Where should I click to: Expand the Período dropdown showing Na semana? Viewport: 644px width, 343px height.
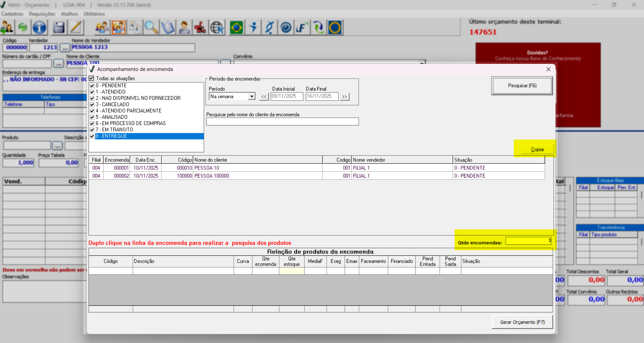[x=251, y=97]
